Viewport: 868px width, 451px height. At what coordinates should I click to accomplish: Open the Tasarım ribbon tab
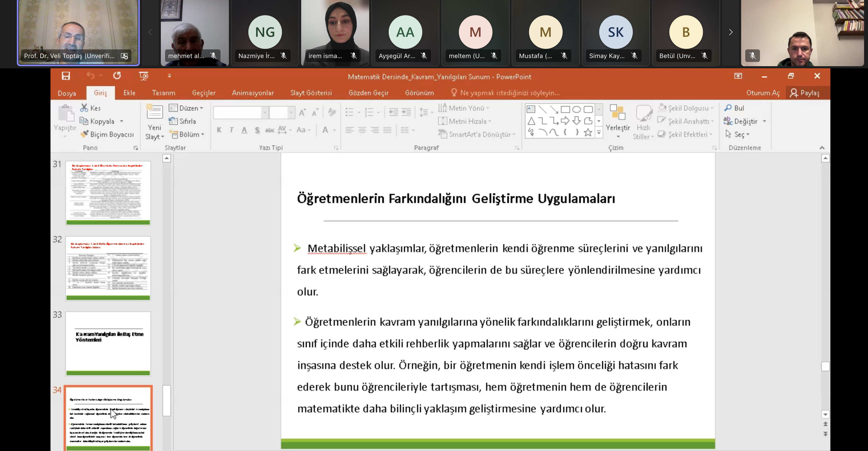coord(163,93)
